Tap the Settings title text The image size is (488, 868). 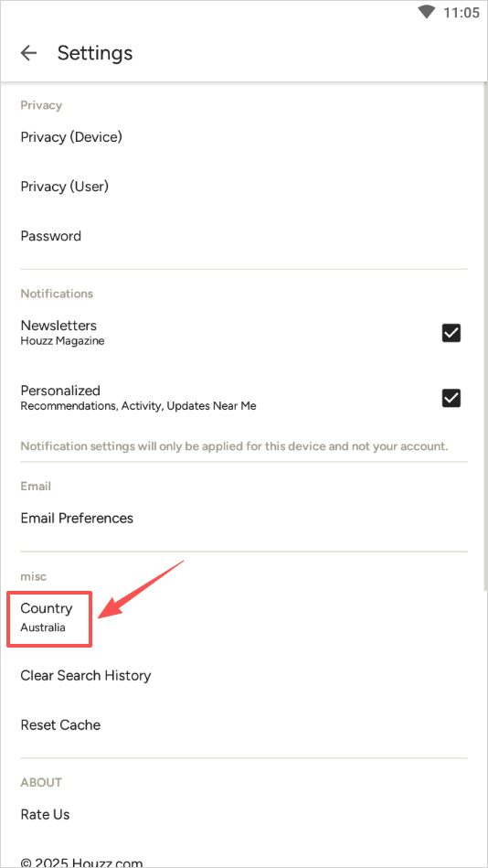[x=95, y=53]
